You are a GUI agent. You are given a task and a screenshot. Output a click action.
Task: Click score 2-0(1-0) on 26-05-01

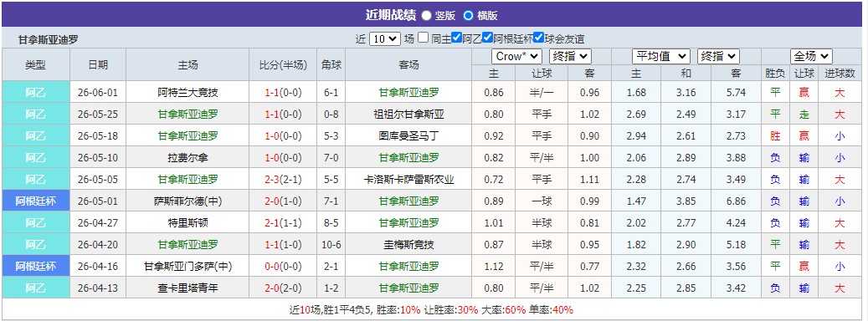(x=283, y=201)
